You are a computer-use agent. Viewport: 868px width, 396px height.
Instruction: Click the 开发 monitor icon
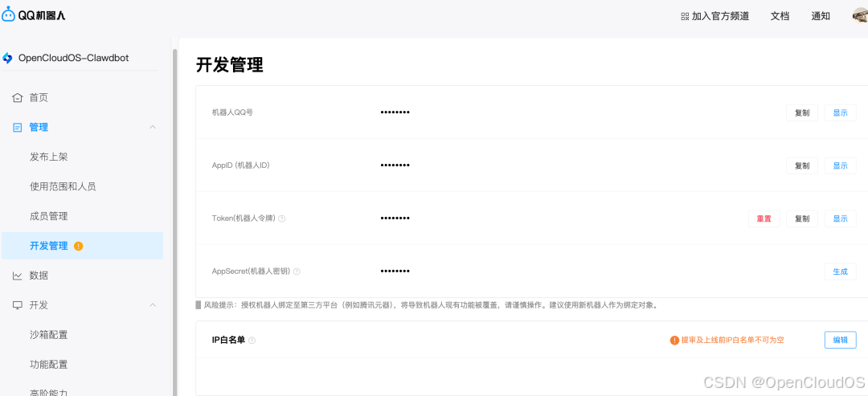pos(18,305)
